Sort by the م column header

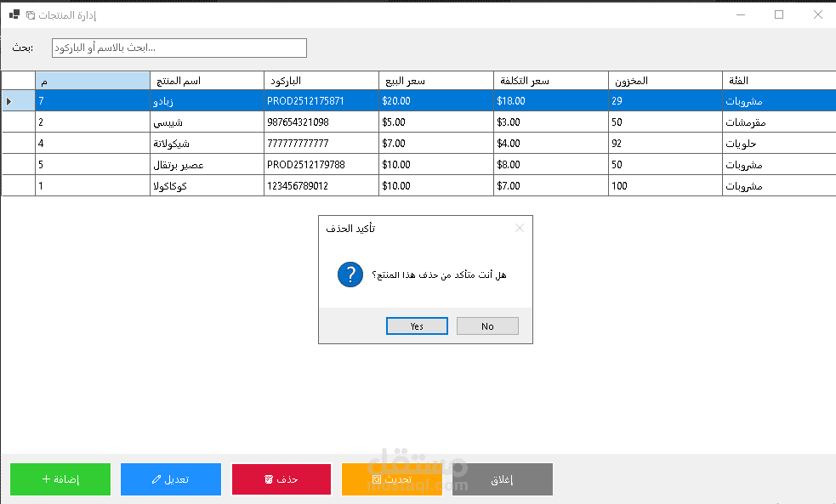click(92, 81)
